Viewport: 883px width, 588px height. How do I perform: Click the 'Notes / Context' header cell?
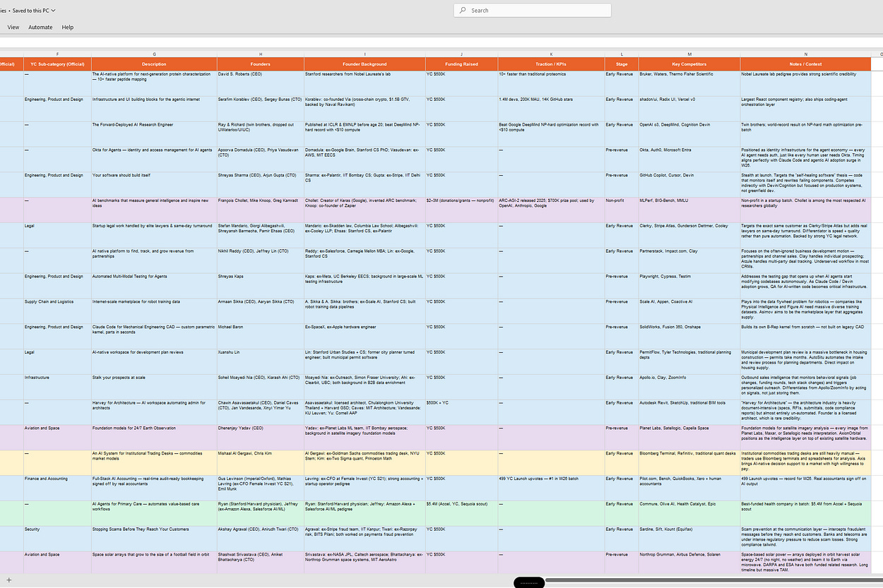pyautogui.click(x=805, y=64)
